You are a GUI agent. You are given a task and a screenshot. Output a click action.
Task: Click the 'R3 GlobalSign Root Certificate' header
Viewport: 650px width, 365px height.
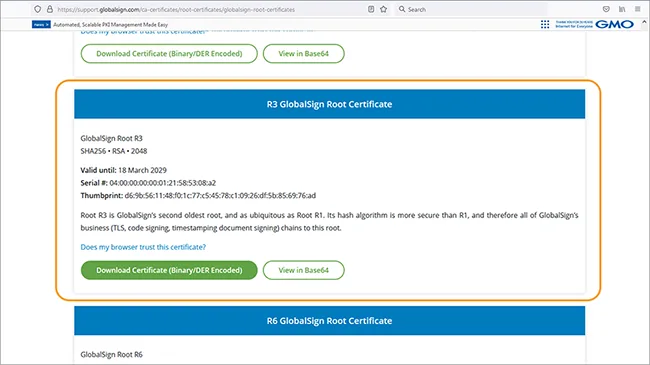coord(330,104)
